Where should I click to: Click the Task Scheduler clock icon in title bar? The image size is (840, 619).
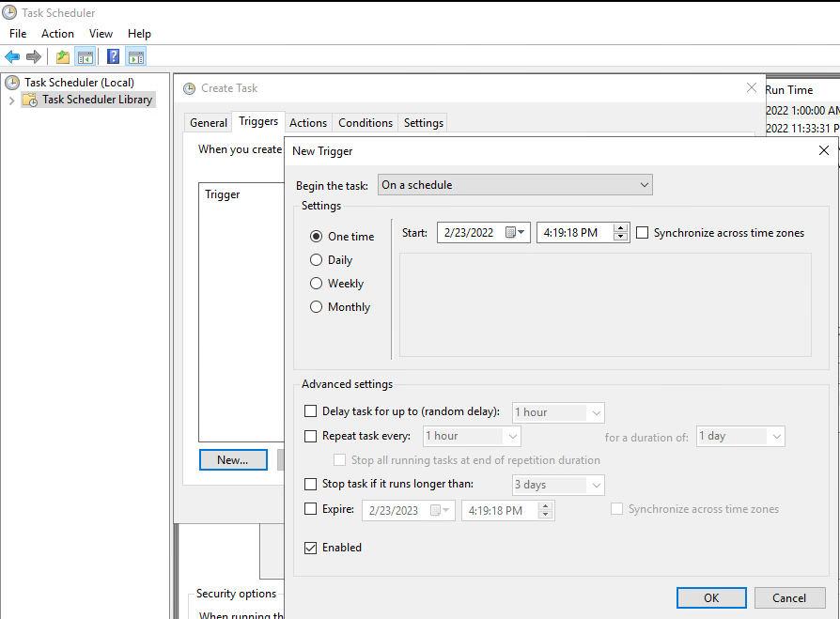tap(9, 12)
